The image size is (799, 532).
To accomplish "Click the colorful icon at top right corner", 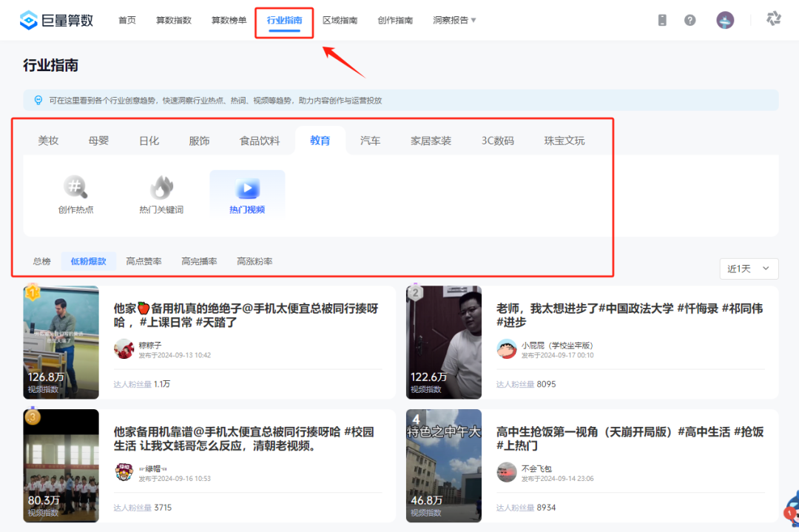I will point(773,20).
